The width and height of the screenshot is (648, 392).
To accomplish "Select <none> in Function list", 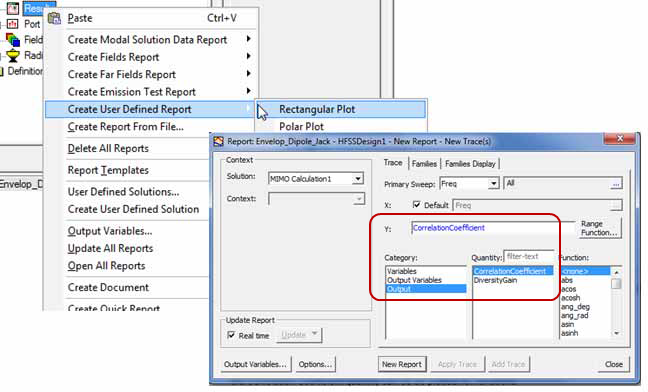I will pyautogui.click(x=584, y=271).
